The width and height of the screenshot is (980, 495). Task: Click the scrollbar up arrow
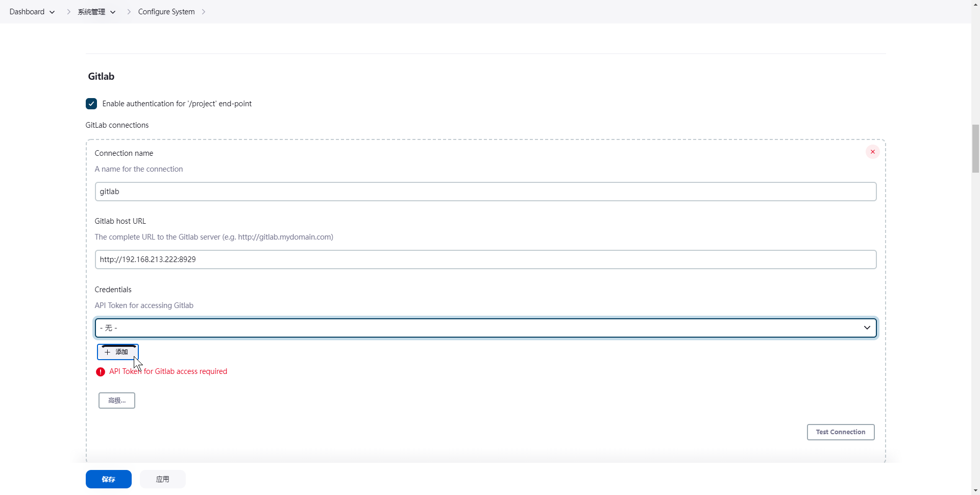pyautogui.click(x=975, y=4)
